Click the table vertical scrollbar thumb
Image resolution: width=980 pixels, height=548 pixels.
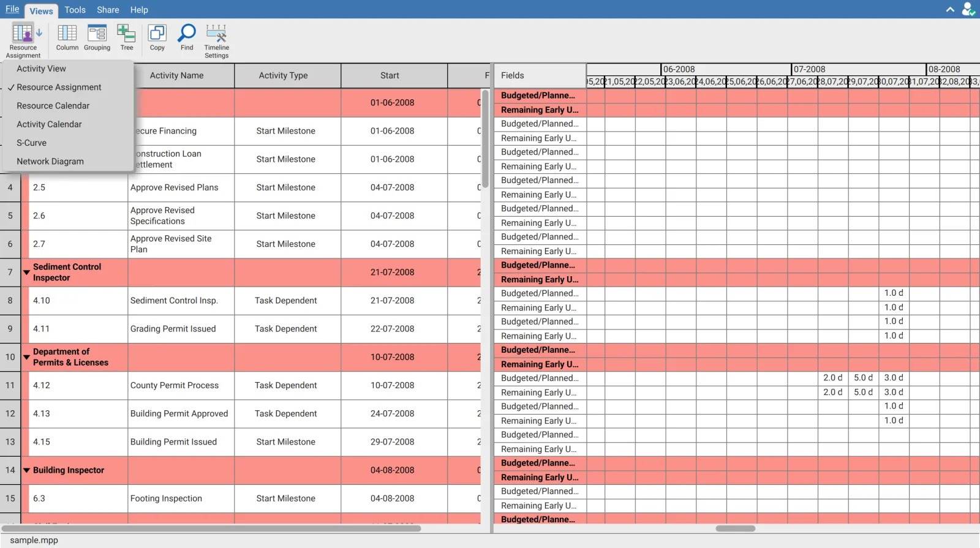pos(485,139)
